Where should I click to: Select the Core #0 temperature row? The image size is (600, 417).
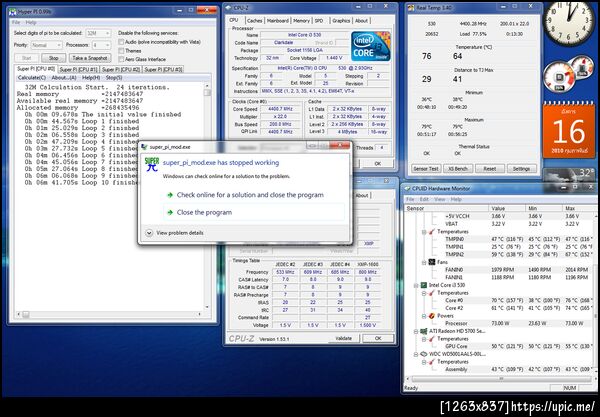pyautogui.click(x=499, y=300)
